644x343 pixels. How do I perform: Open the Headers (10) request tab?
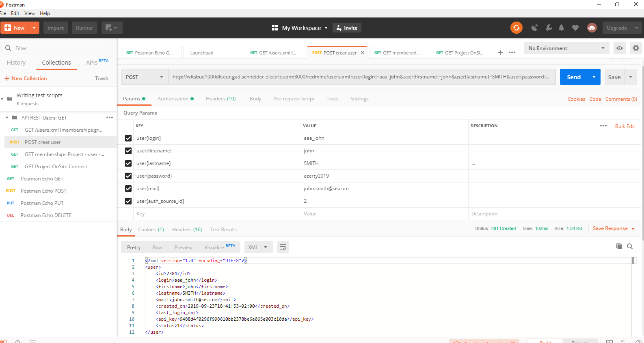tap(220, 99)
